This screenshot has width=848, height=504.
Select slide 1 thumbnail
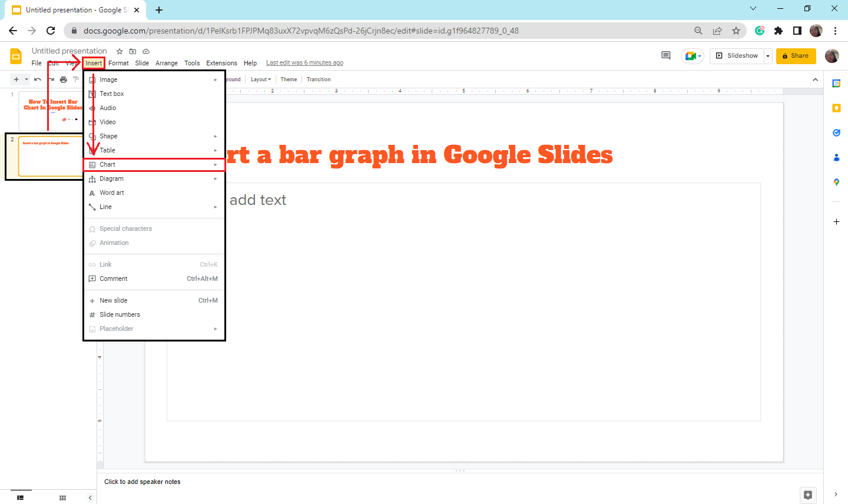51,111
